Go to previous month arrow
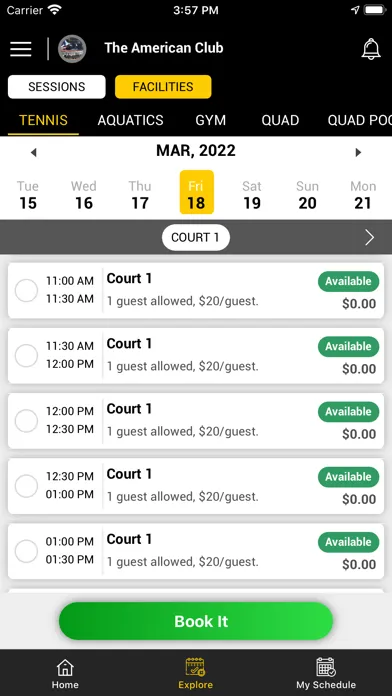The height and width of the screenshot is (696, 392). click(33, 153)
